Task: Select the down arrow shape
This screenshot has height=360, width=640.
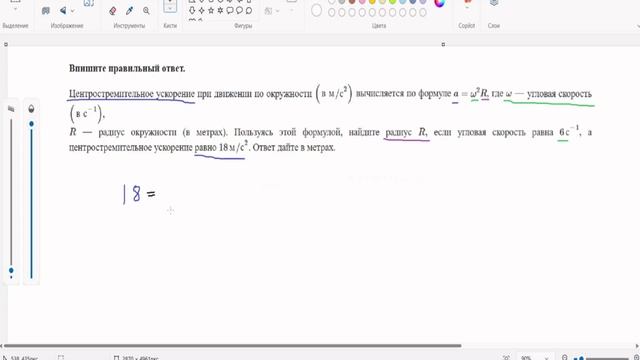Action: [x=192, y=10]
